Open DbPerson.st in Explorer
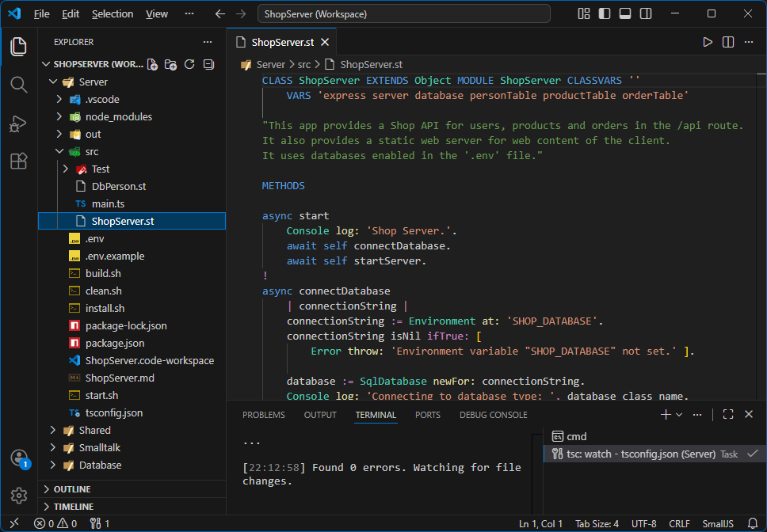767x532 pixels. click(132, 187)
